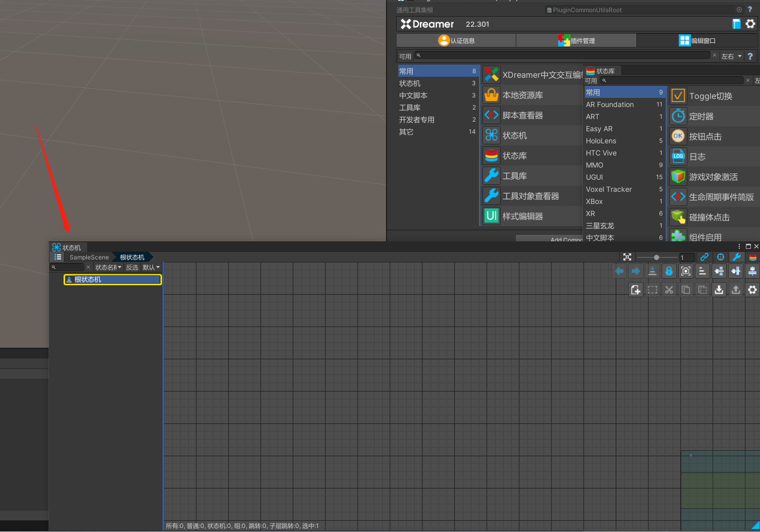The width and height of the screenshot is (760, 532).
Task: Click the link icon above the state machine grid
Action: click(704, 257)
